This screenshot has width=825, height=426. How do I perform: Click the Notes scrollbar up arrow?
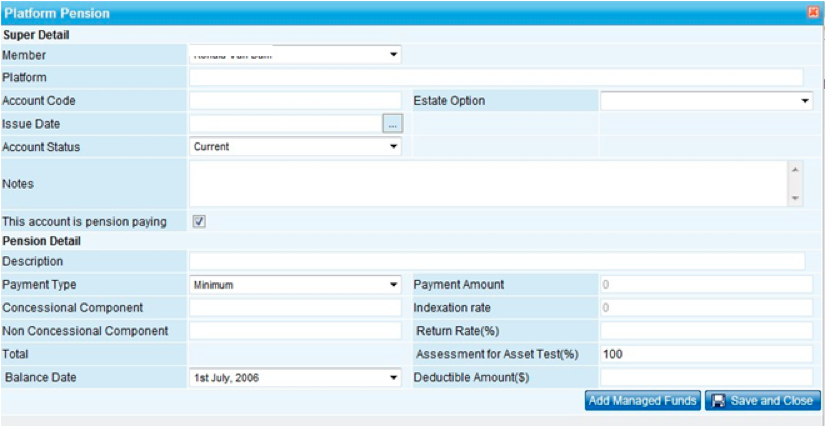coord(795,169)
